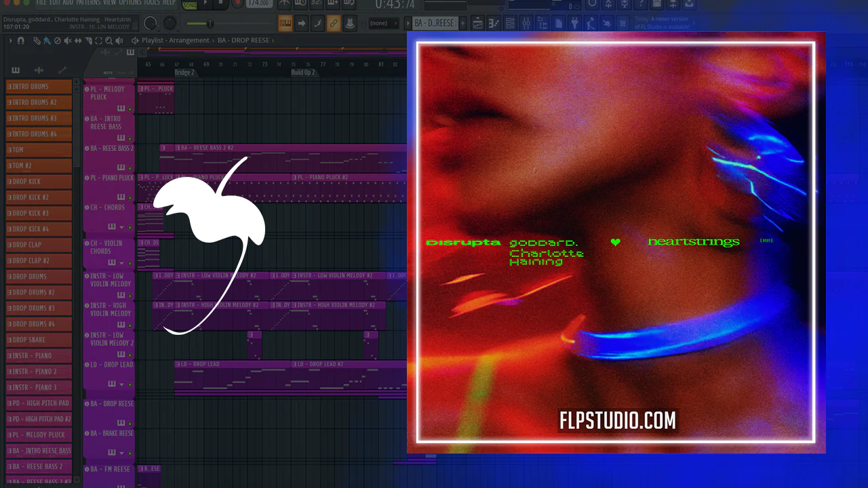Click the shopping cart icon in toolbar
Image resolution: width=868 pixels, height=488 pixels.
pyautogui.click(x=623, y=24)
